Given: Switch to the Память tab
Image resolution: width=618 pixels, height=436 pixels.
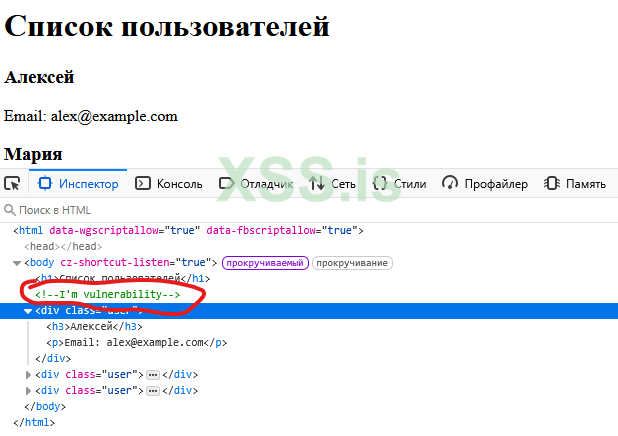Looking at the screenshot, I should 575,184.
